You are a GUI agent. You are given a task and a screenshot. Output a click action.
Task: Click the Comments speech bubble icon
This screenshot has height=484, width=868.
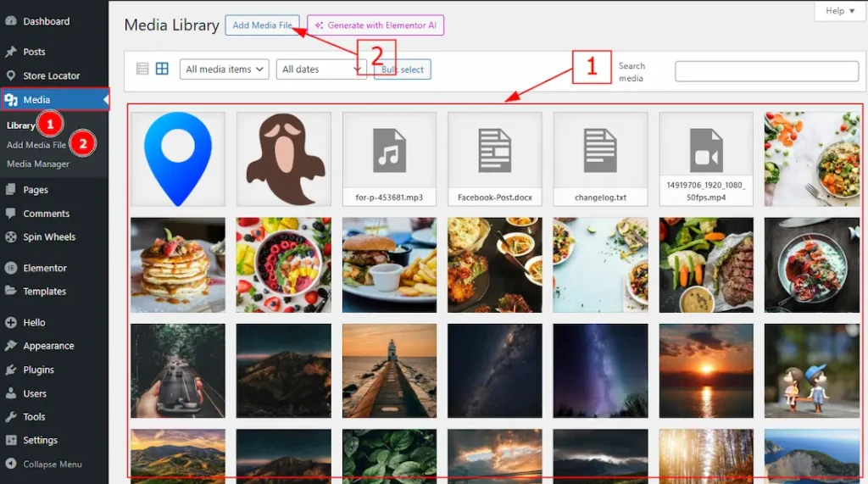coord(10,214)
